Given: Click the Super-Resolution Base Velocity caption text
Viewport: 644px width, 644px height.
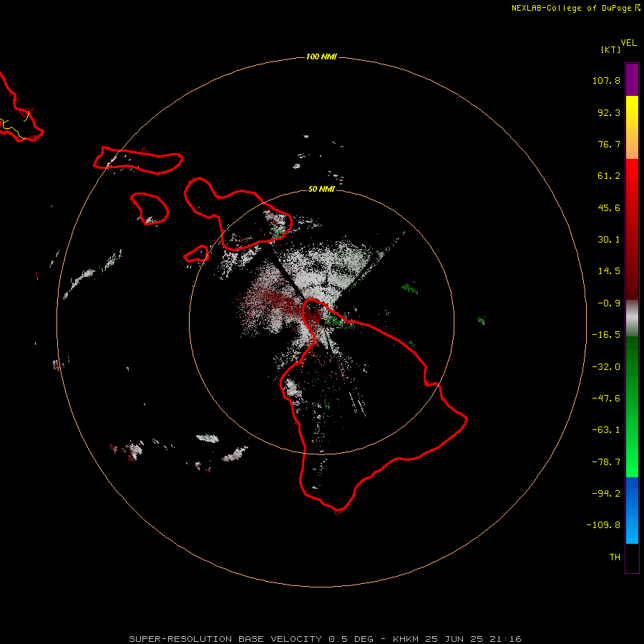Looking at the screenshot, I should tap(325, 639).
